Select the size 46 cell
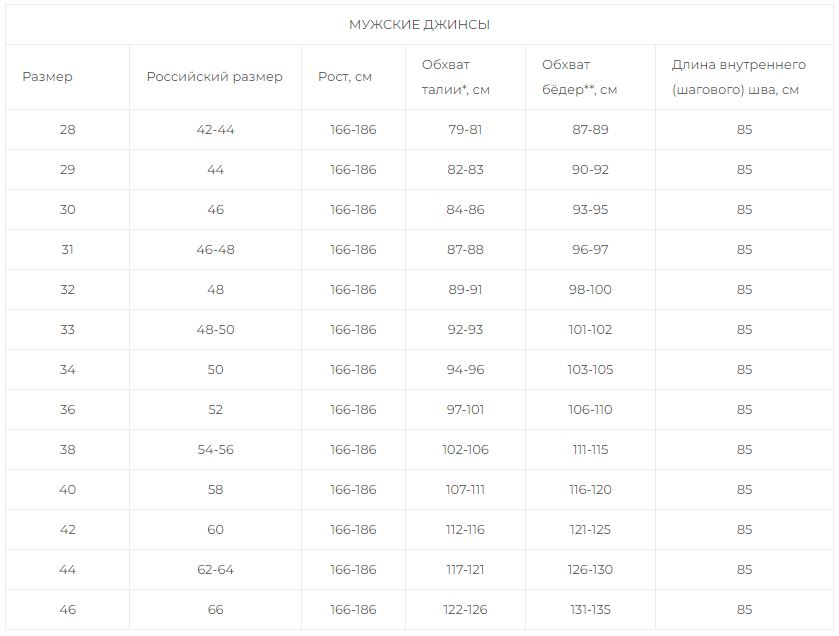This screenshot has width=839, height=636. pos(67,610)
